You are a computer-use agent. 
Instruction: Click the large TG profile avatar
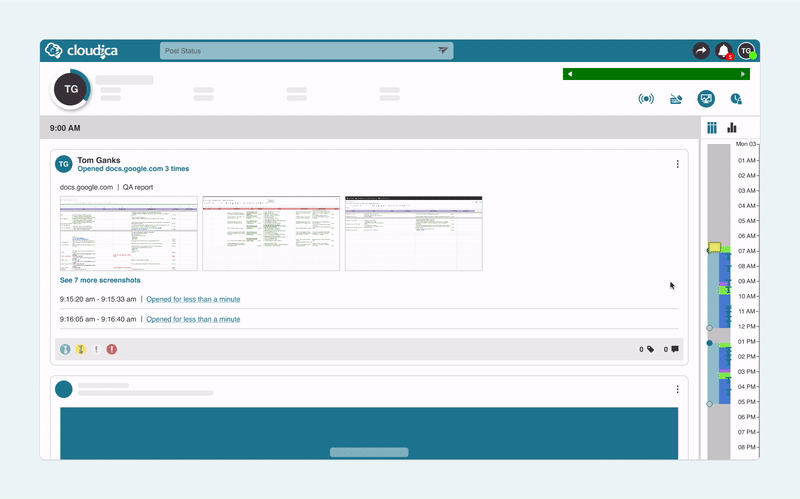click(71, 89)
